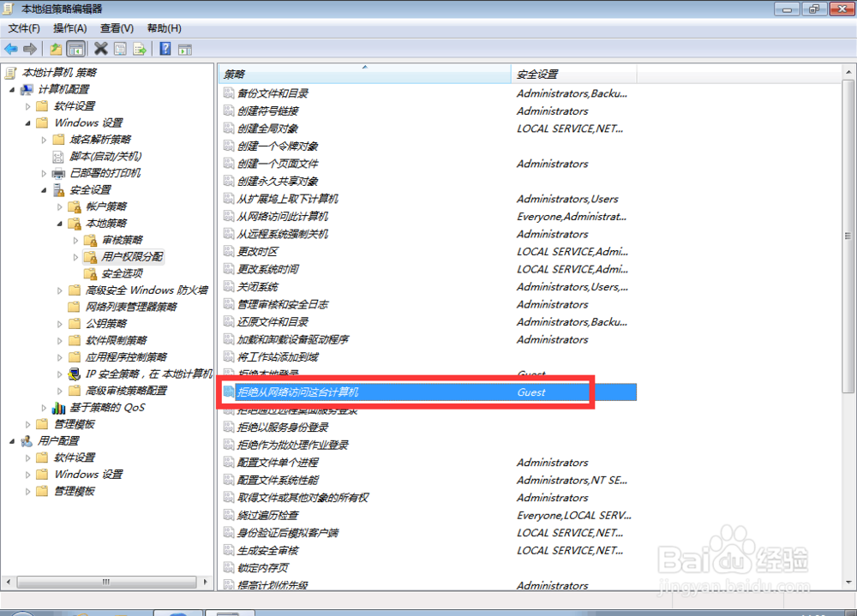Select the 加载和卸载设备驱动程序 policy

tap(293, 339)
